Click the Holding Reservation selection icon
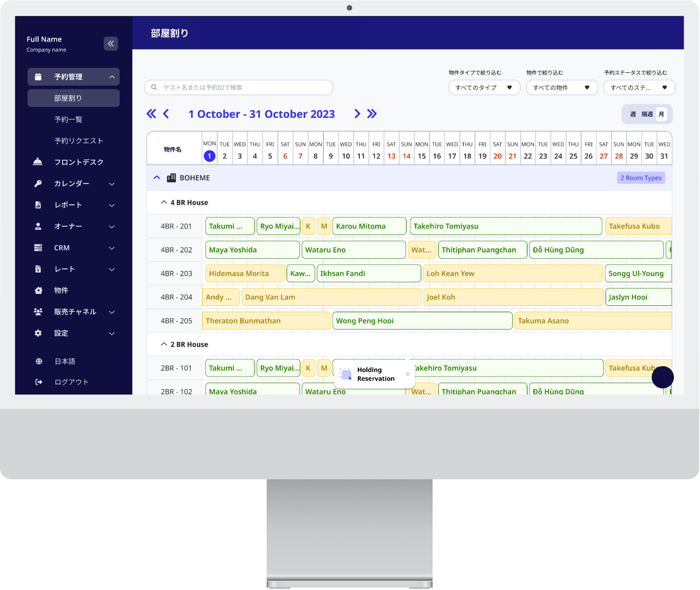700x590 pixels. pos(346,374)
